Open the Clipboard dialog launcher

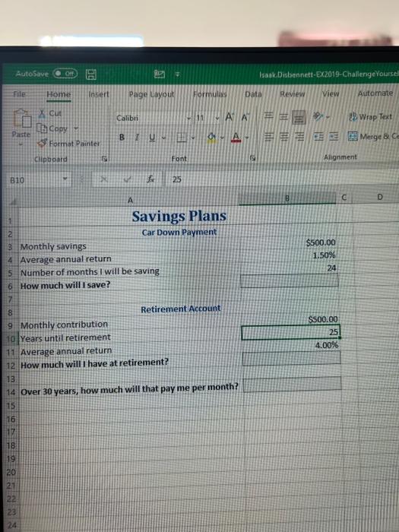(x=105, y=159)
